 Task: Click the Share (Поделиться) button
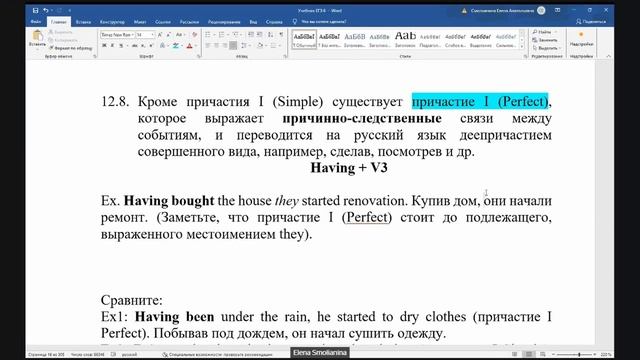pos(591,22)
